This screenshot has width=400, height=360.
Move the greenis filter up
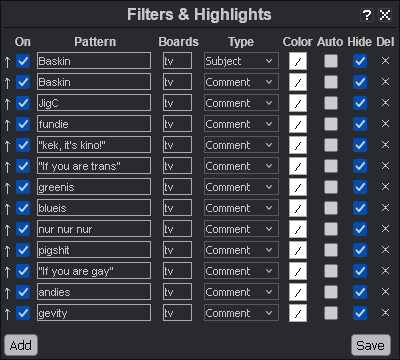8,188
